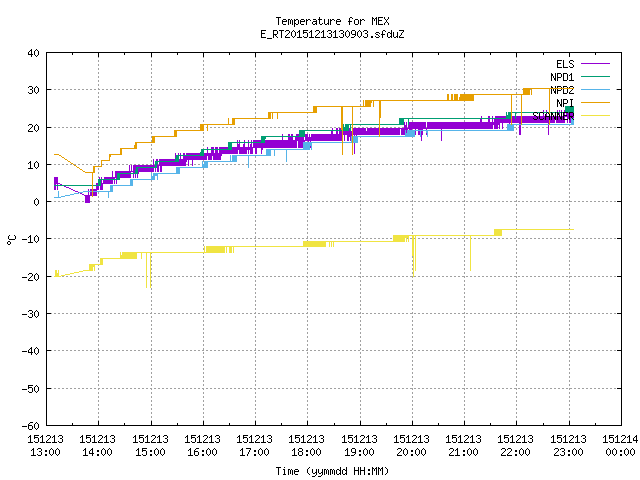Screen dimensions: 640x480
Task: Click the x-axis tick 151214 00:00
Action: [x=620, y=446]
